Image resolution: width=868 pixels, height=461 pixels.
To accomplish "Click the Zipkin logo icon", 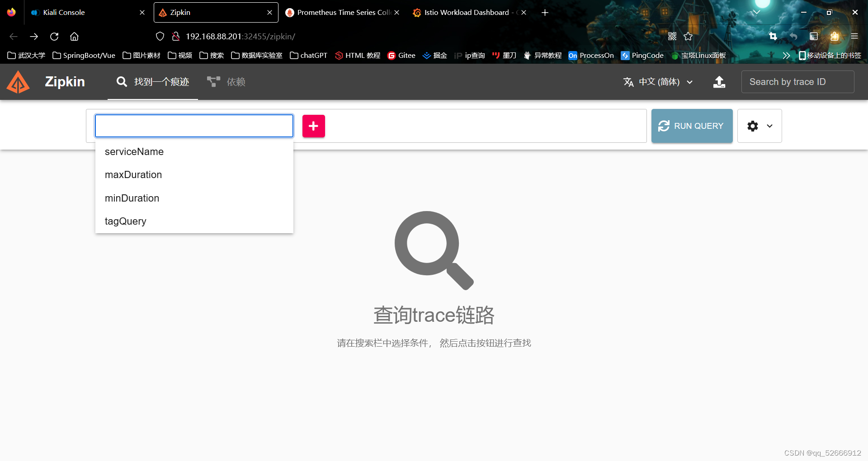I will [x=18, y=82].
